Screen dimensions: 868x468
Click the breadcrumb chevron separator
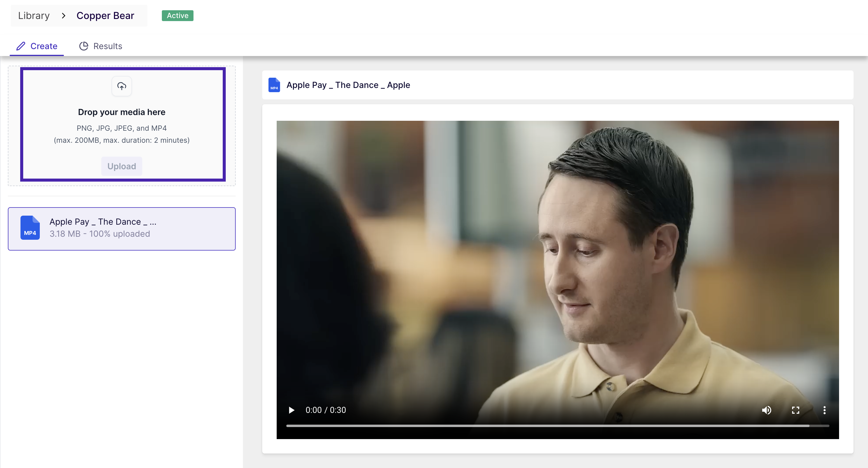[x=63, y=15]
